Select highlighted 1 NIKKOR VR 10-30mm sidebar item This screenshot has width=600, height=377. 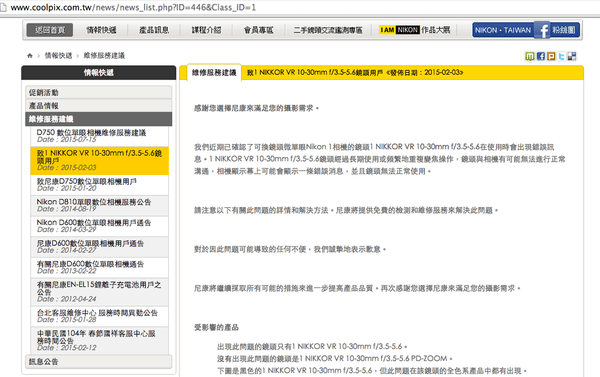coord(99,160)
